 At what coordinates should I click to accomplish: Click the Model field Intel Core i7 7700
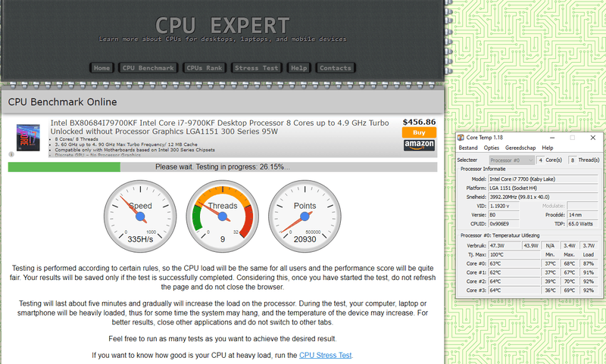point(543,179)
